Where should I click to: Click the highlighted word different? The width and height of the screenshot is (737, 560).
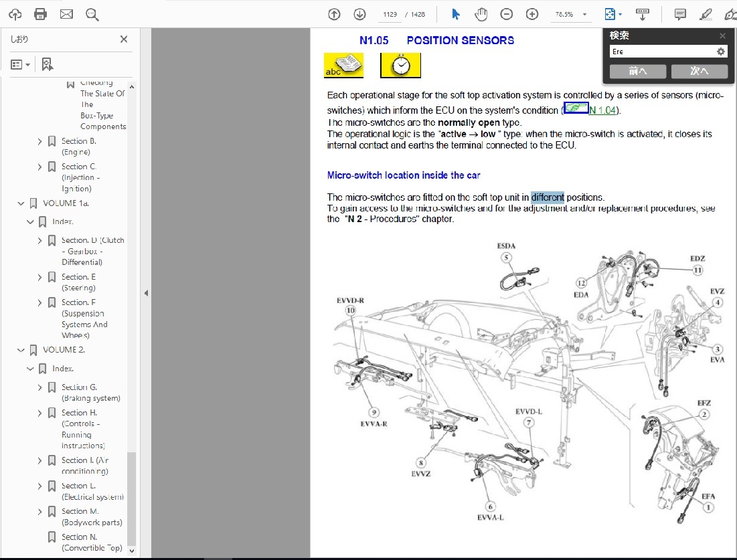[x=548, y=197]
